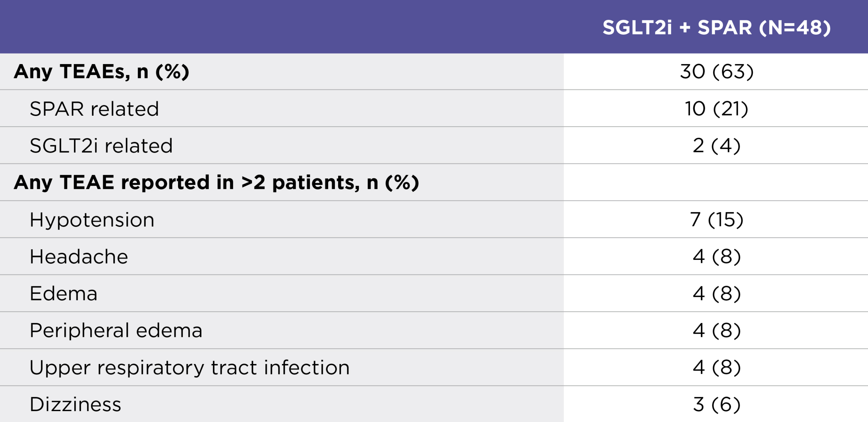868x422 pixels.
Task: Select the 3 (6) value cell
Action: (716, 404)
